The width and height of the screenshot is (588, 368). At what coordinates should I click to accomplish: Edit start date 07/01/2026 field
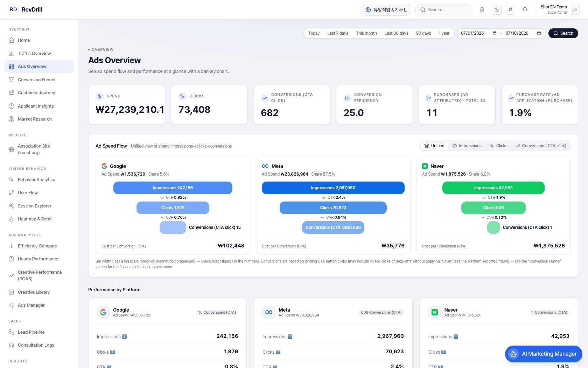point(478,33)
